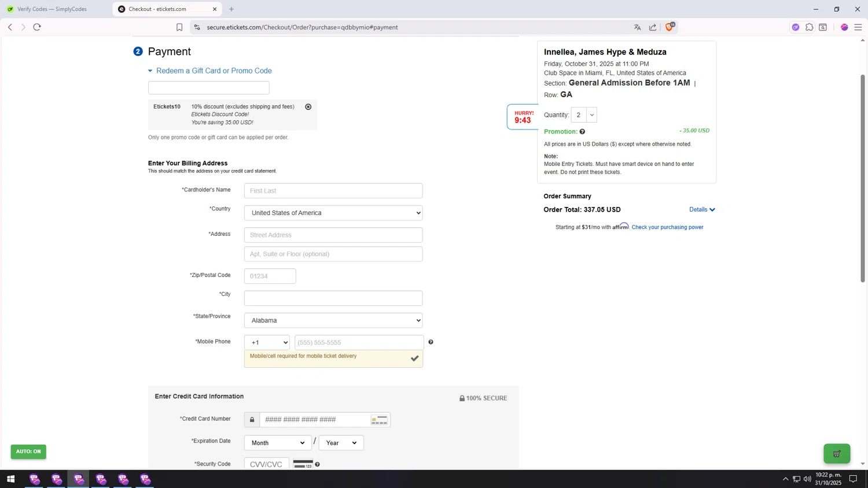Focus the Cardholder's Name field
This screenshot has height=488, width=868.
[333, 191]
